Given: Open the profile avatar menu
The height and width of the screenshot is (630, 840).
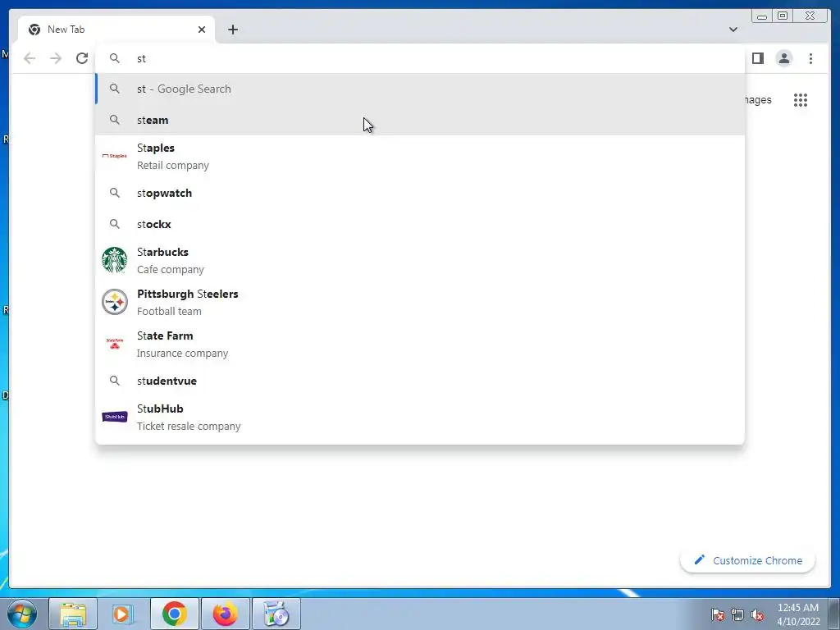Looking at the screenshot, I should click(783, 58).
